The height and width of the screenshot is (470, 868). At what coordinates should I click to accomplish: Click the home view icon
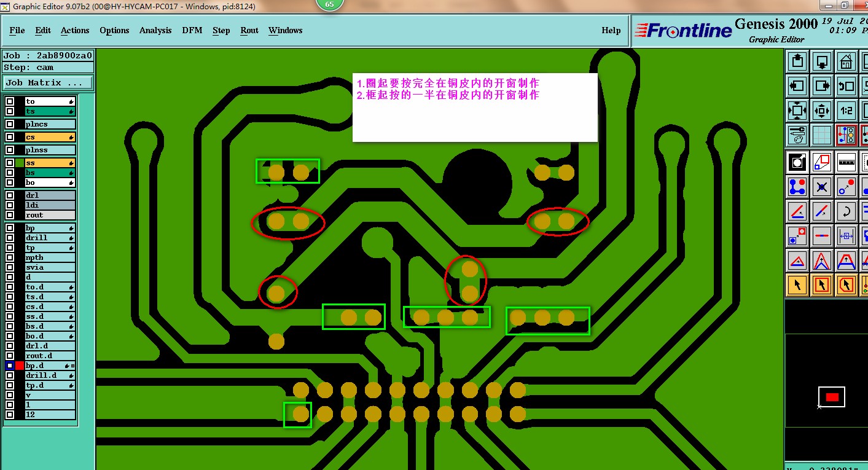coord(846,61)
